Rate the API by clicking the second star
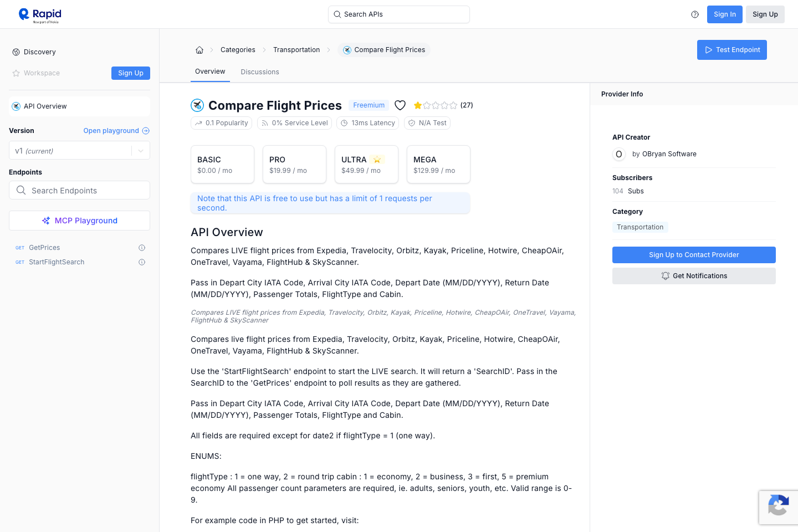798x532 pixels. pos(426,105)
